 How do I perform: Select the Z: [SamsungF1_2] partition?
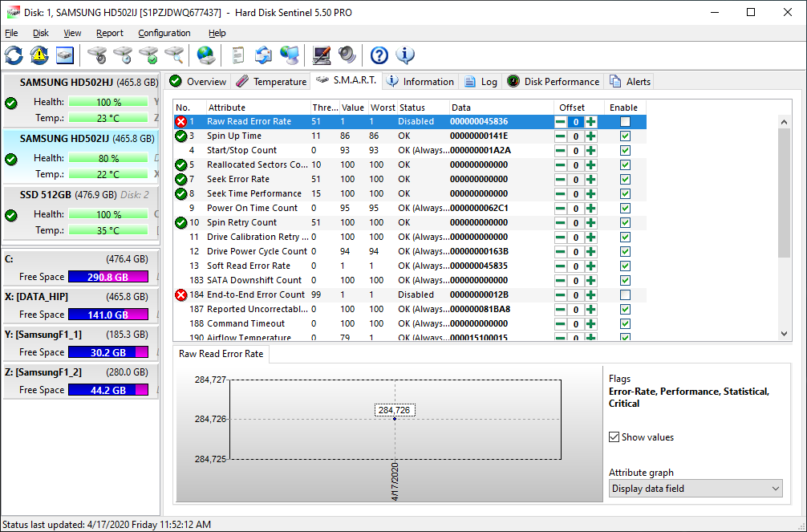tap(82, 380)
